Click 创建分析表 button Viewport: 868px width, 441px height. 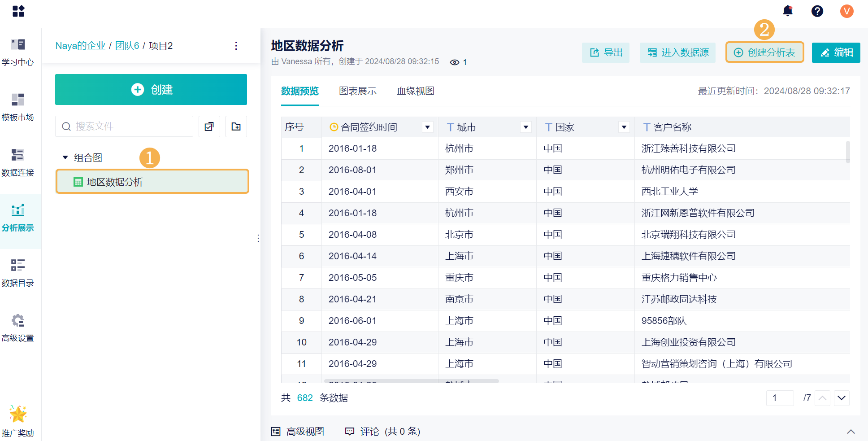click(764, 52)
